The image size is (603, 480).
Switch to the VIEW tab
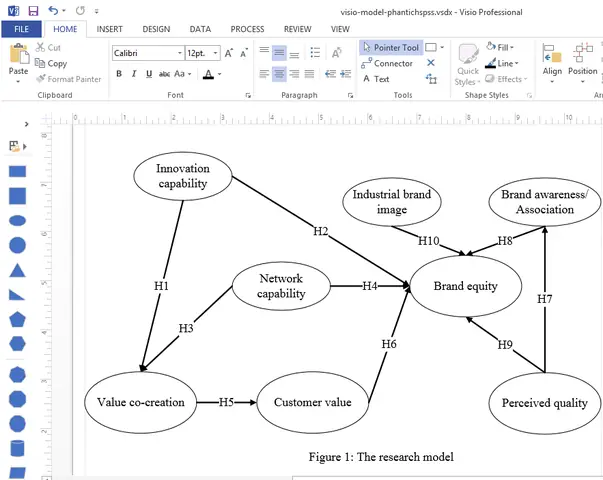[x=340, y=29]
